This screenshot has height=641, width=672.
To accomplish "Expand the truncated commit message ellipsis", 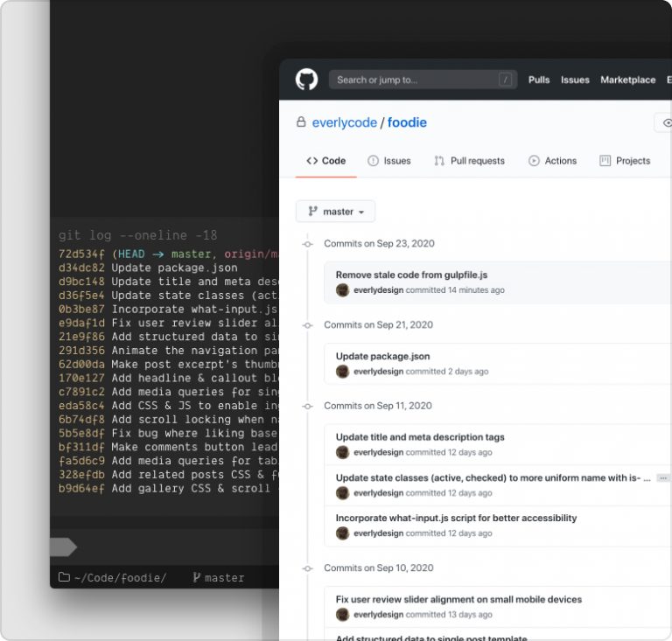I will (662, 478).
